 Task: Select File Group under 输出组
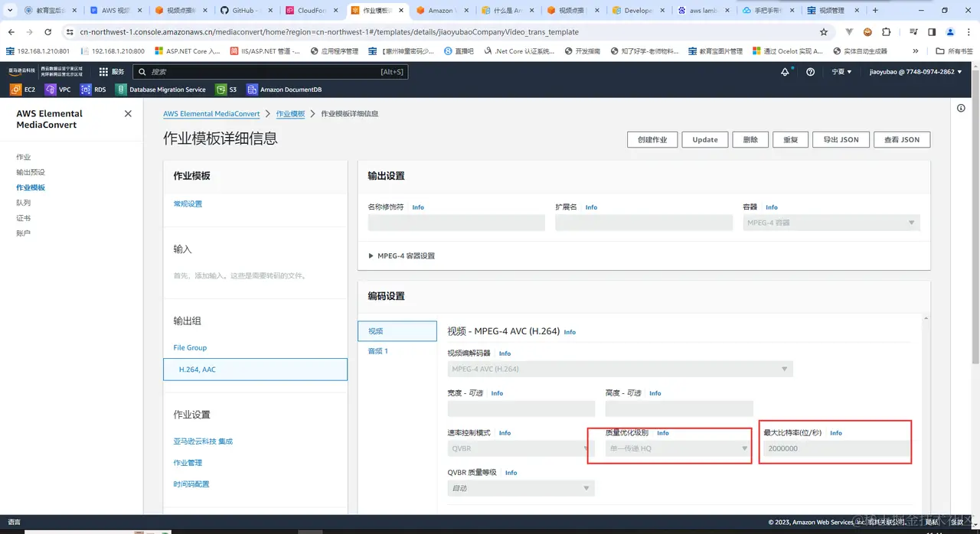click(190, 348)
